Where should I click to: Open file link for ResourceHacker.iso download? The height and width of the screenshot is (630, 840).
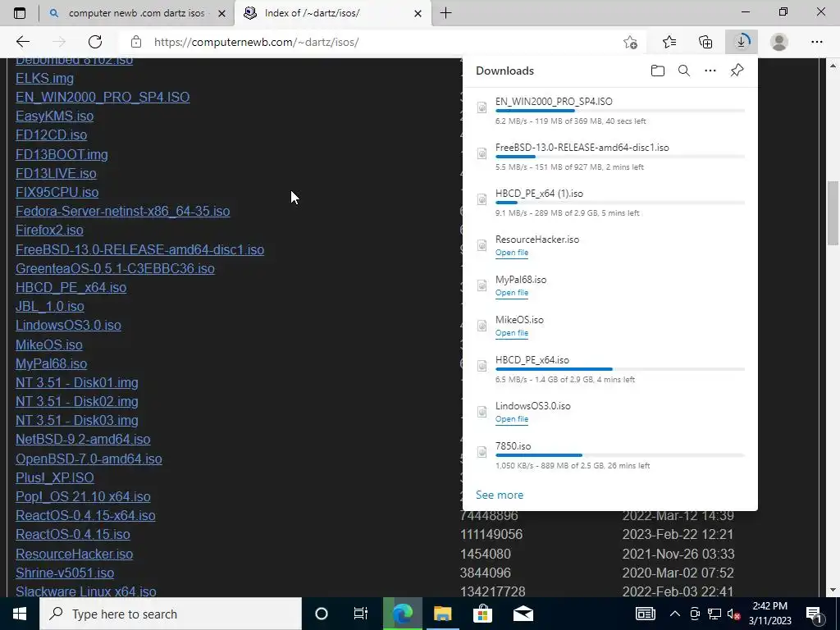click(512, 253)
